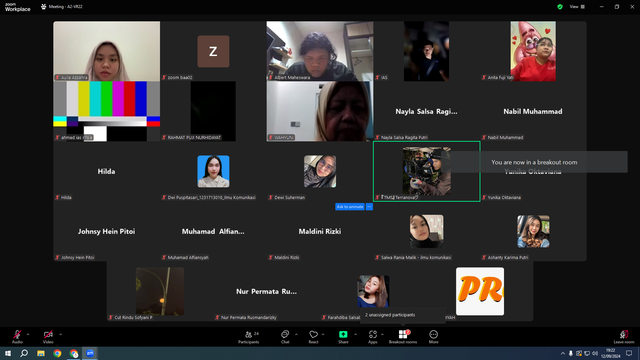The width and height of the screenshot is (640, 360).
Task: Expand the Chat options caret
Action: (296, 334)
